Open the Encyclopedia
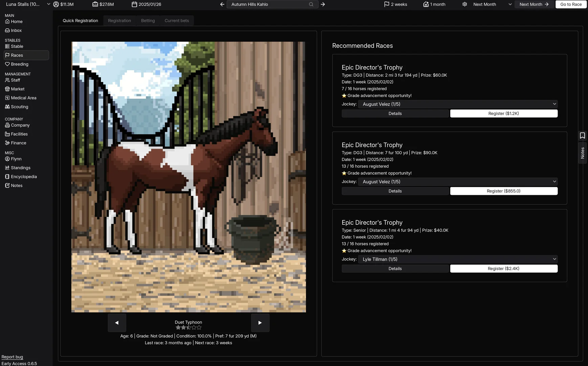The width and height of the screenshot is (588, 366). (x=23, y=177)
